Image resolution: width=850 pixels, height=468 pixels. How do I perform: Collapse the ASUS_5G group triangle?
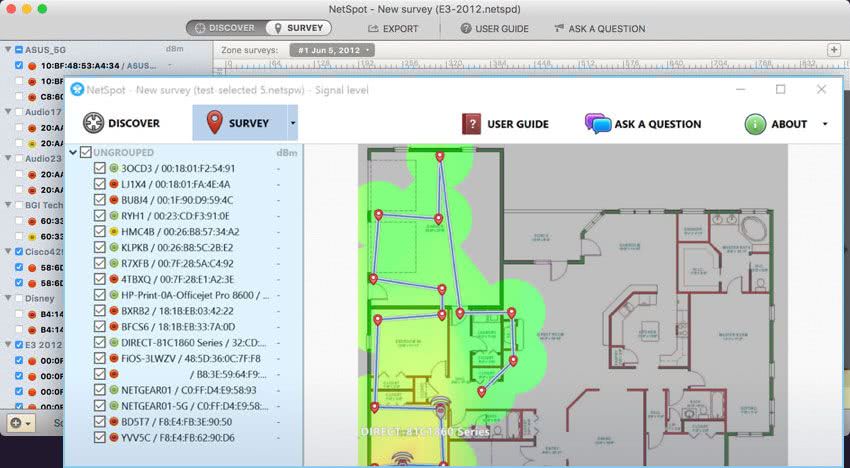tap(8, 49)
